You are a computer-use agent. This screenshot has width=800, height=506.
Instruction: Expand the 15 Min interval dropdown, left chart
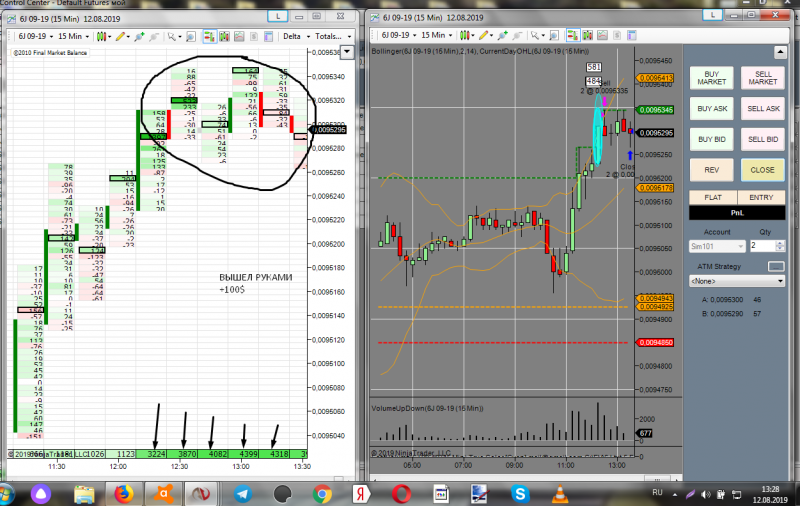point(73,36)
